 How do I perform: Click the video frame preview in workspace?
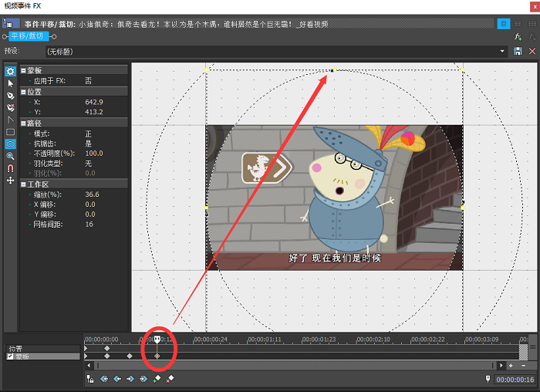(x=334, y=198)
